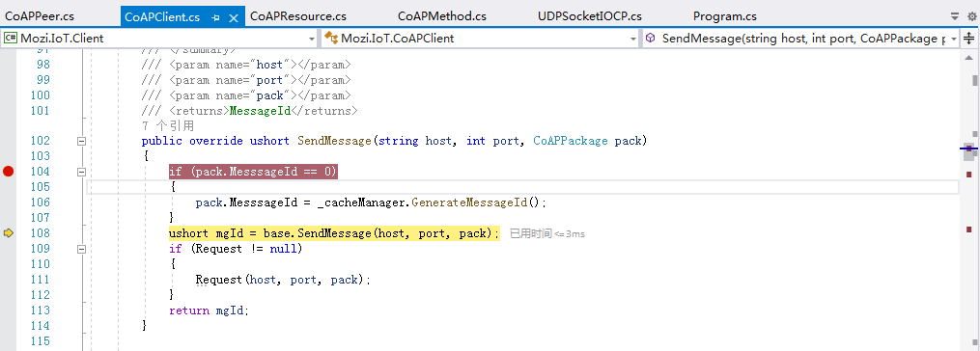Screen dimensions: 980x351
Task: Collapse the if block at line 104
Action: [81, 172]
